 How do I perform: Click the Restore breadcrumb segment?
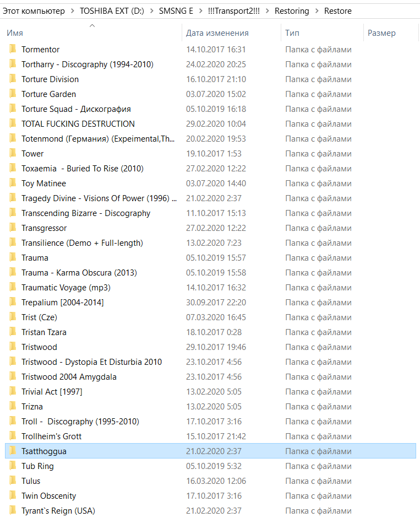[338, 11]
